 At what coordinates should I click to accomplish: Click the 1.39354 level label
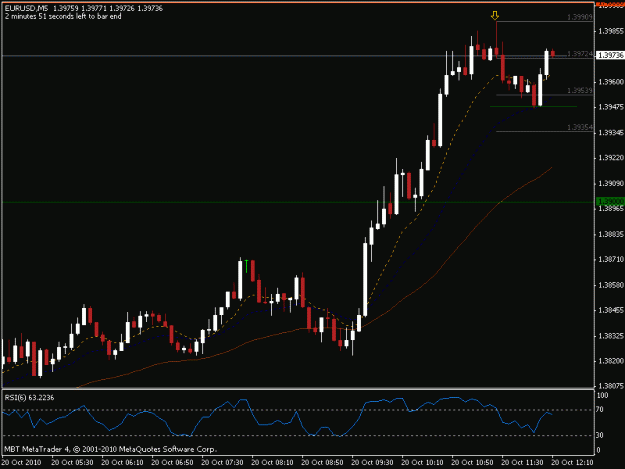(580, 127)
